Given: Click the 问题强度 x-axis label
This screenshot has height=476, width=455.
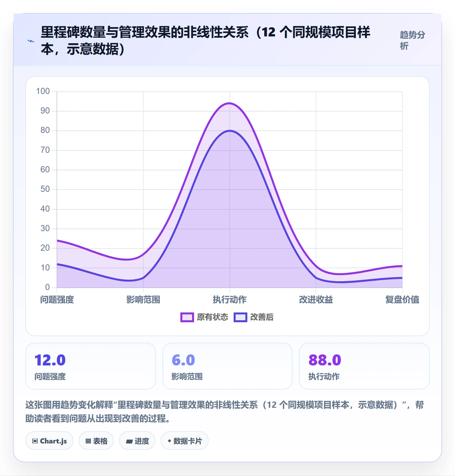Looking at the screenshot, I should (x=57, y=299).
